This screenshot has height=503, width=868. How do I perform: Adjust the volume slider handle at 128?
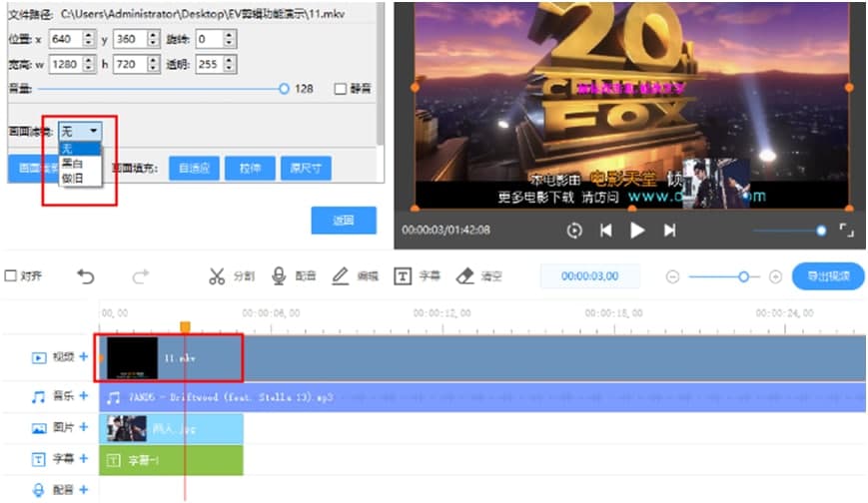pos(284,89)
